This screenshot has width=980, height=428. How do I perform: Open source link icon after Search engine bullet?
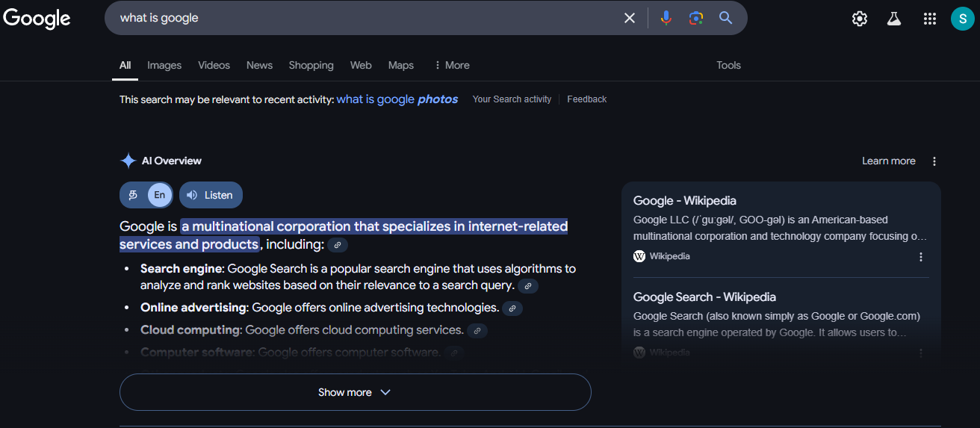coord(528,286)
